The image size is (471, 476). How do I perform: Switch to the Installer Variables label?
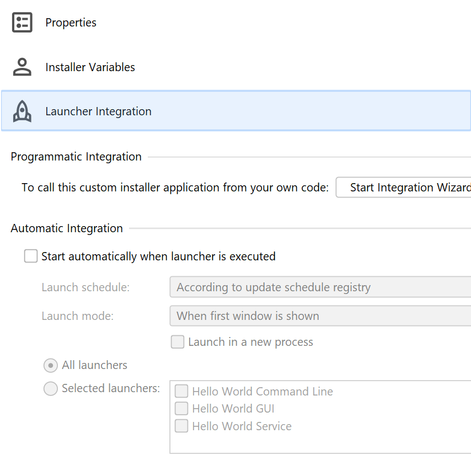click(90, 67)
